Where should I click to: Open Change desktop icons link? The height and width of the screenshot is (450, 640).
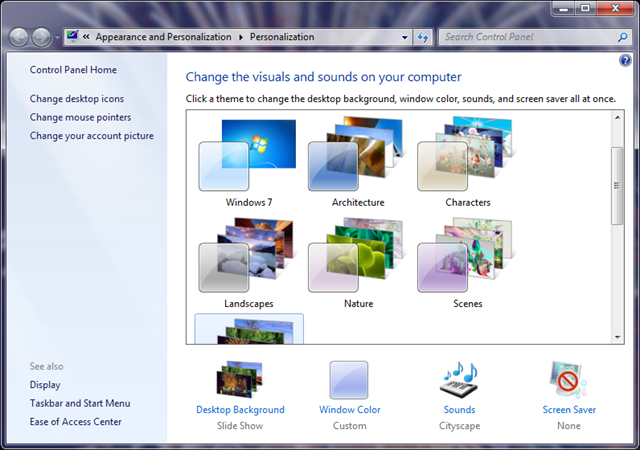(x=77, y=99)
